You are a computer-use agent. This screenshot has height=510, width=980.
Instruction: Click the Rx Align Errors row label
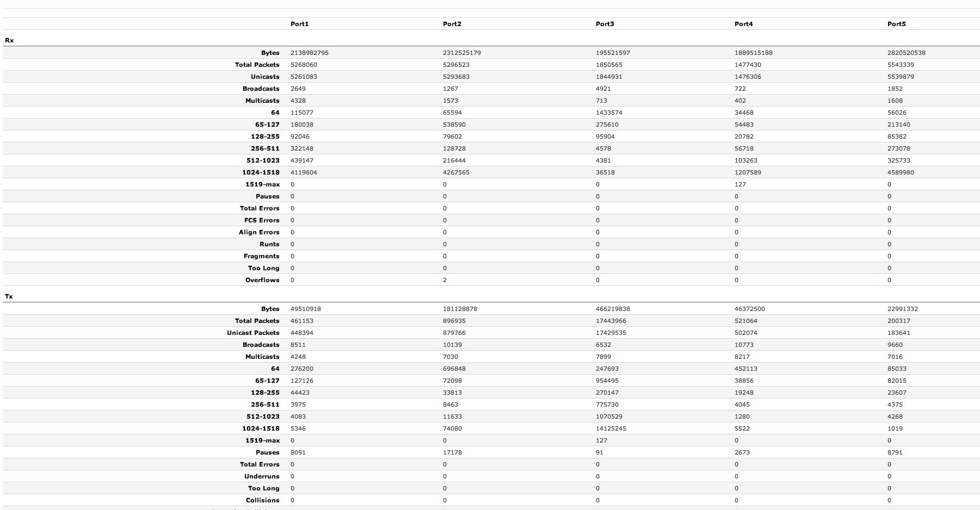pyautogui.click(x=259, y=232)
